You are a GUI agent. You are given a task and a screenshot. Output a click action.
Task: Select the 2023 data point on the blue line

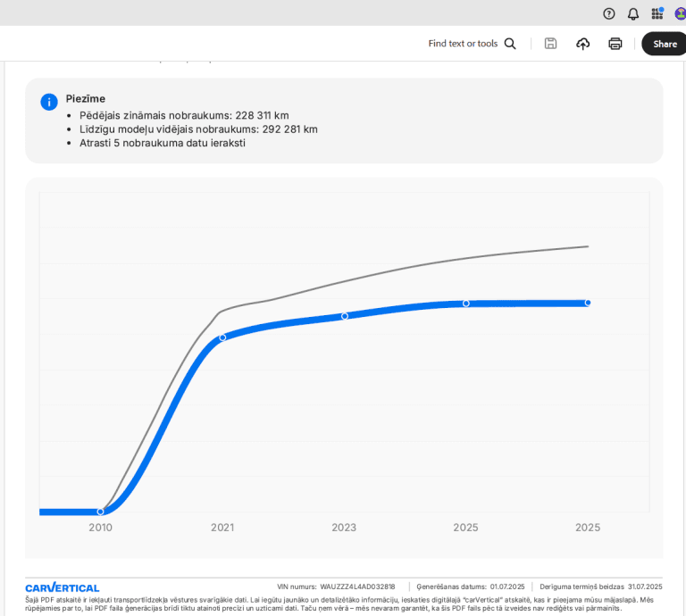345,316
